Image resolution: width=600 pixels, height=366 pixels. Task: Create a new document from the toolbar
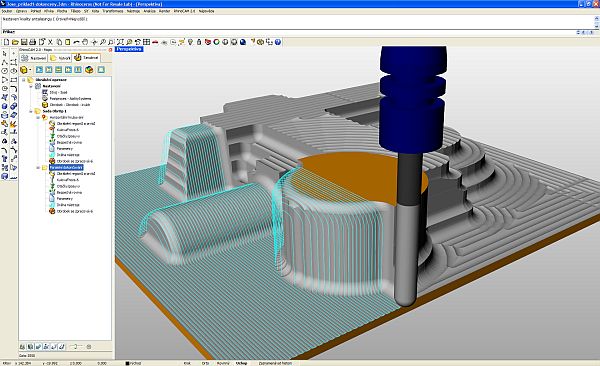point(6,42)
